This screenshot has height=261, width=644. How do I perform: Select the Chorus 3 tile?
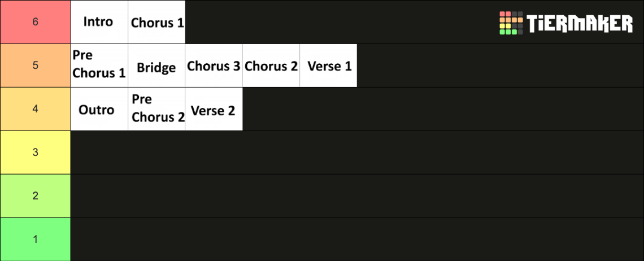click(214, 66)
